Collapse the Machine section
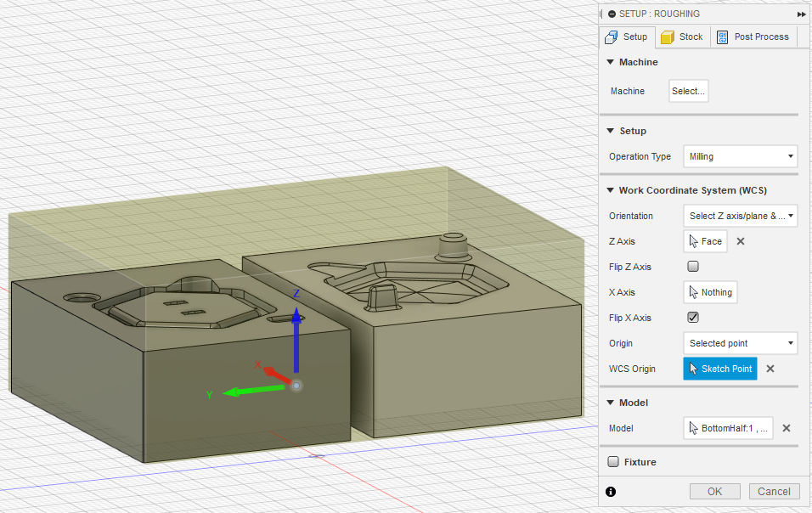This screenshot has height=513, width=812. 611,62
